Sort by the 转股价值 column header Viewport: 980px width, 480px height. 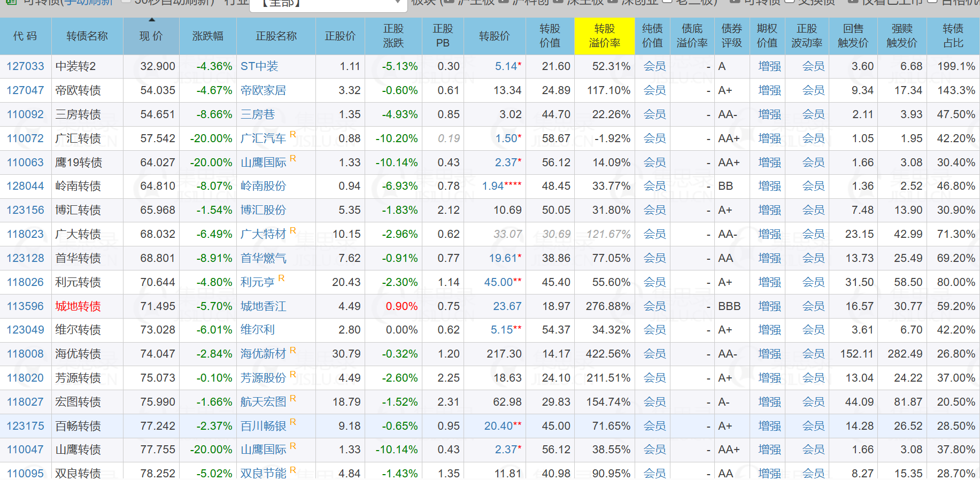pyautogui.click(x=550, y=36)
